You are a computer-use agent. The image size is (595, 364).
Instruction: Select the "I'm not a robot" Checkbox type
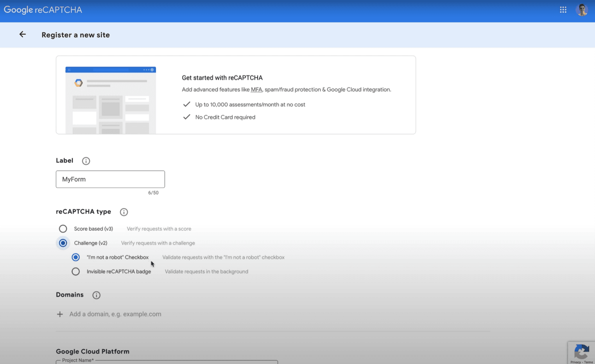pyautogui.click(x=76, y=257)
